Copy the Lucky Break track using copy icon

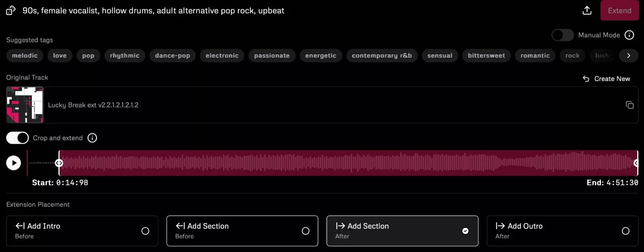pos(630,105)
